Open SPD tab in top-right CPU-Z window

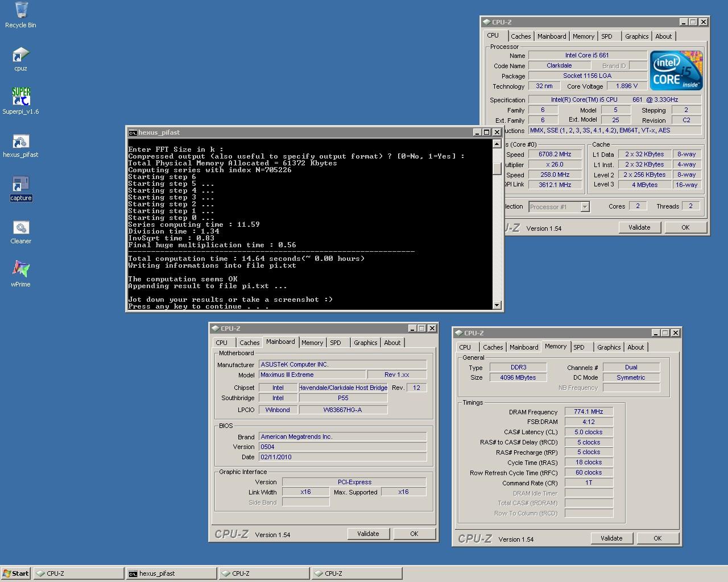pyautogui.click(x=607, y=36)
